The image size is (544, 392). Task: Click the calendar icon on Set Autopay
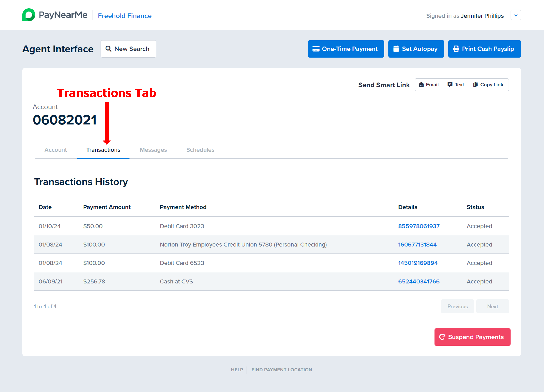coord(396,49)
